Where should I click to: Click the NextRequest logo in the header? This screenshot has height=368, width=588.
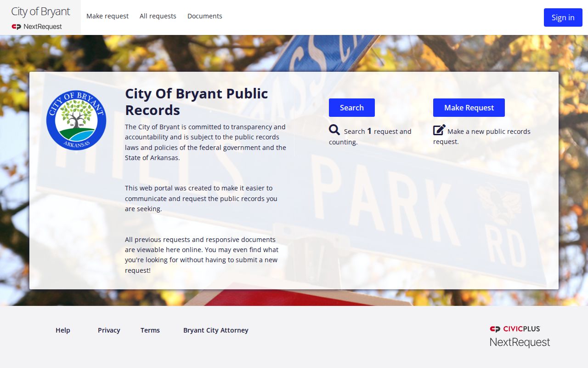click(37, 27)
